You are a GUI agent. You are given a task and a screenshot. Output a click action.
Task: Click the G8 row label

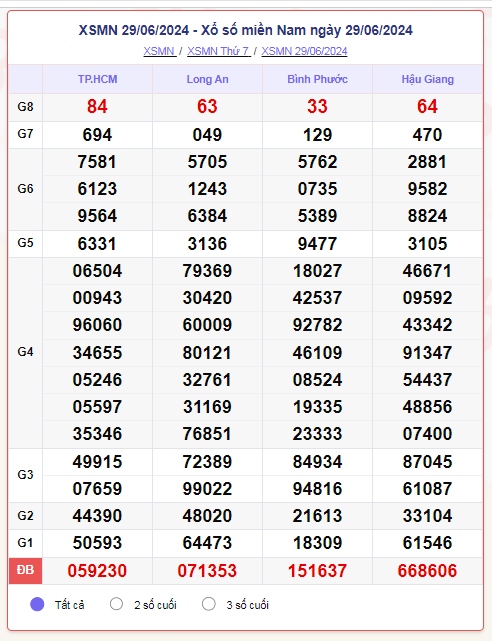25,107
